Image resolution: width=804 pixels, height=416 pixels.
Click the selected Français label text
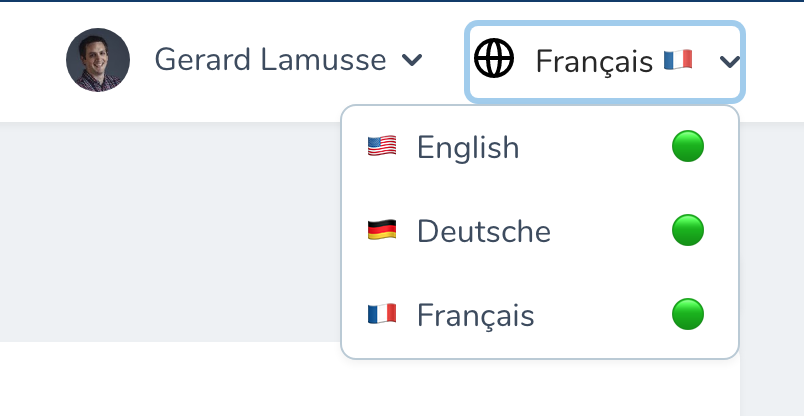tap(594, 62)
